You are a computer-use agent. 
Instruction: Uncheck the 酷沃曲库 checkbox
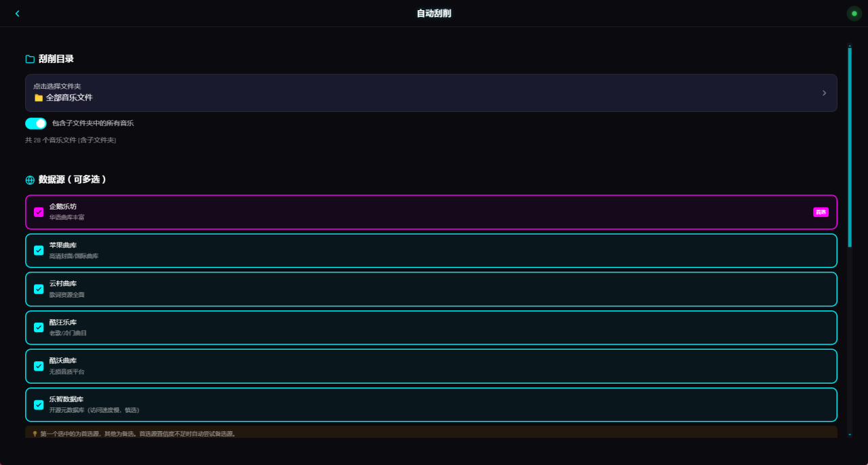click(x=39, y=366)
